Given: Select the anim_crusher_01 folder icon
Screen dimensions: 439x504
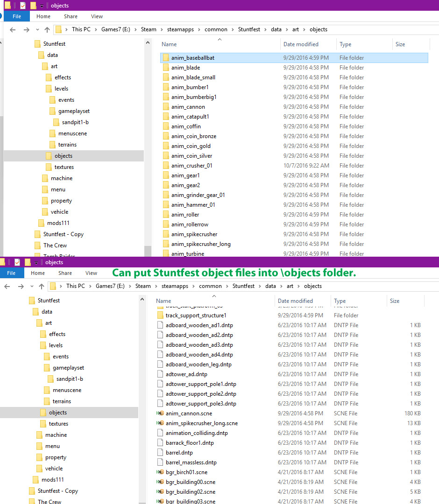Looking at the screenshot, I should [166, 166].
